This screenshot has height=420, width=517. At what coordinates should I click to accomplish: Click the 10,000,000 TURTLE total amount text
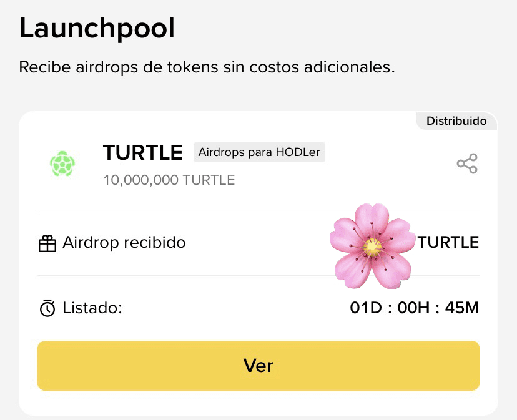169,180
